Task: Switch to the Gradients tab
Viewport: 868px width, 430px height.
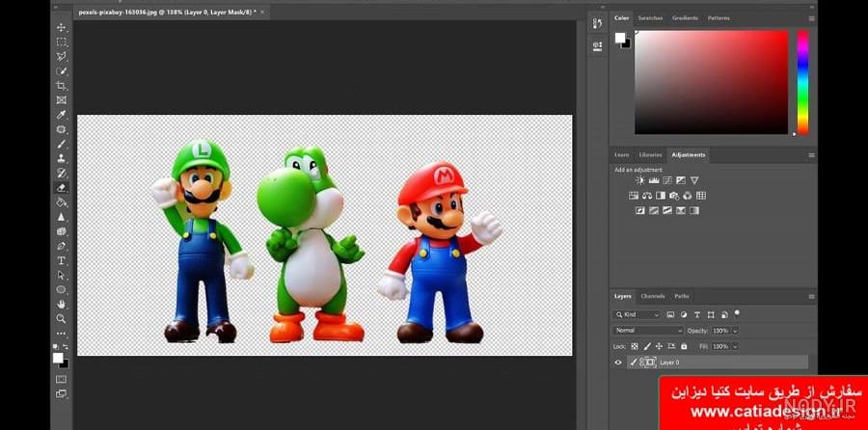Action: point(685,18)
